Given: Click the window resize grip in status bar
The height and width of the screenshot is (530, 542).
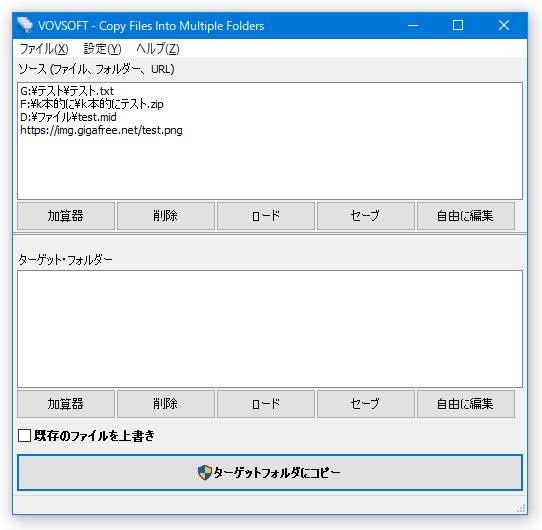Looking at the screenshot, I should [x=521, y=508].
